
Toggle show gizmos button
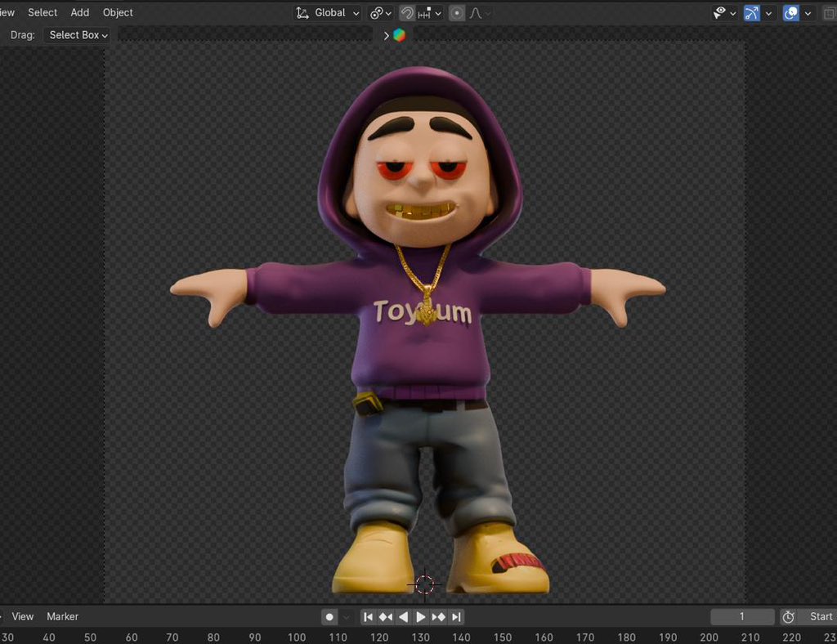[x=752, y=13]
